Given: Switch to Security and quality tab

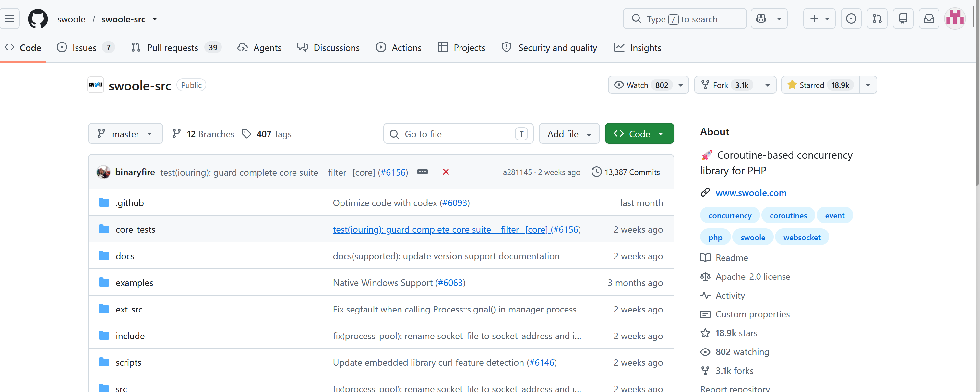Looking at the screenshot, I should tap(549, 48).
